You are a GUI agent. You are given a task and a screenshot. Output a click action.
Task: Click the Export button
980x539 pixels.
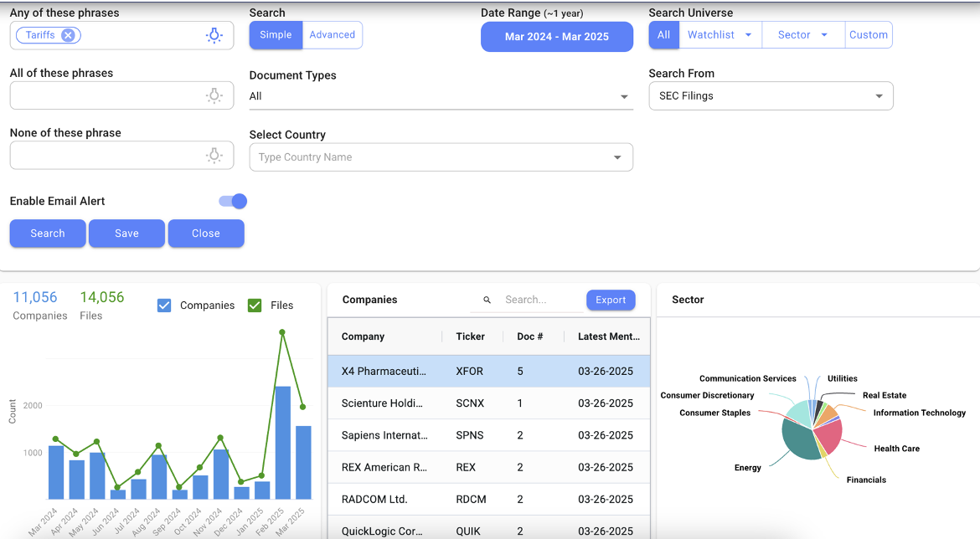611,300
